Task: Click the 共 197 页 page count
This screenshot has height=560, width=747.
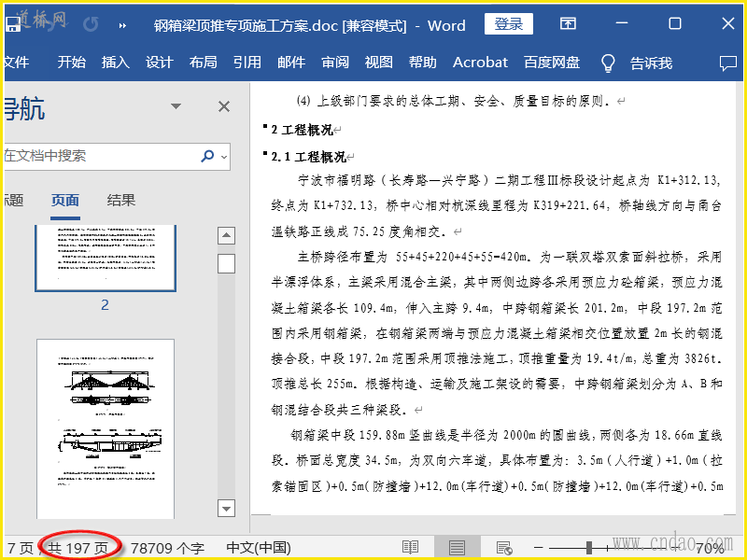Action: (x=78, y=548)
